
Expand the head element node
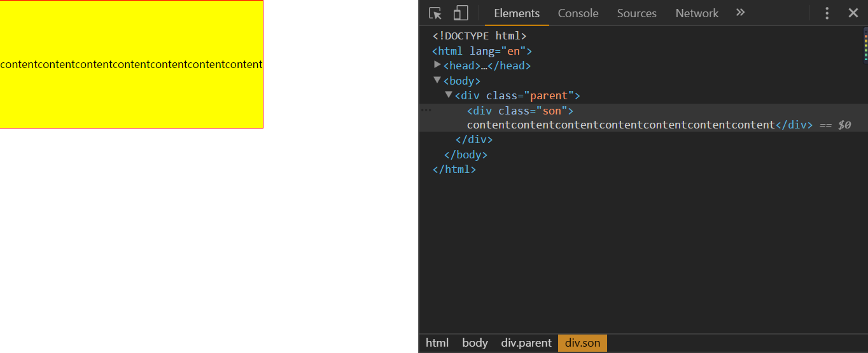pos(437,65)
